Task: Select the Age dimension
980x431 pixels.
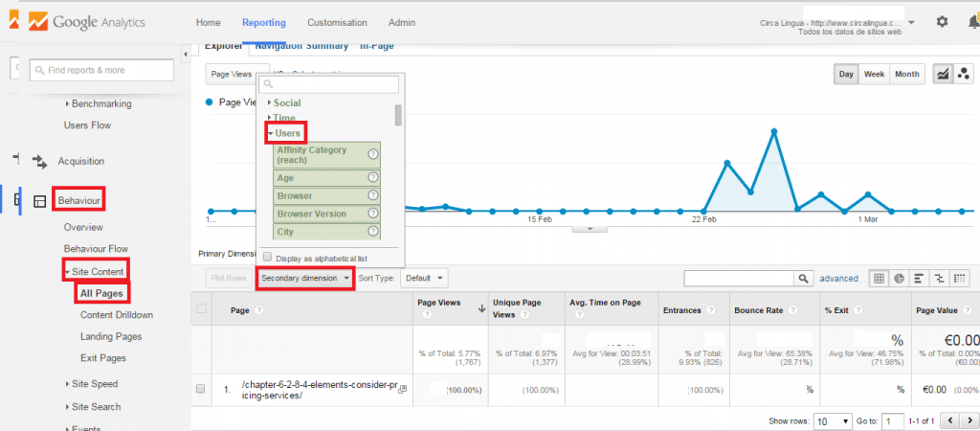Action: click(327, 177)
